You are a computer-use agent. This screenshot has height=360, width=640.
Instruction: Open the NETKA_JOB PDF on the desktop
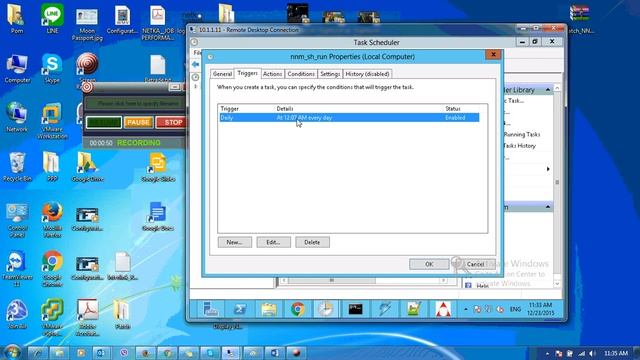(158, 23)
